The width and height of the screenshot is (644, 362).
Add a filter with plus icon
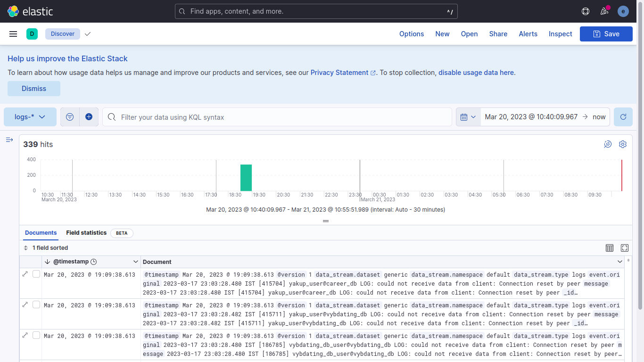click(x=89, y=117)
